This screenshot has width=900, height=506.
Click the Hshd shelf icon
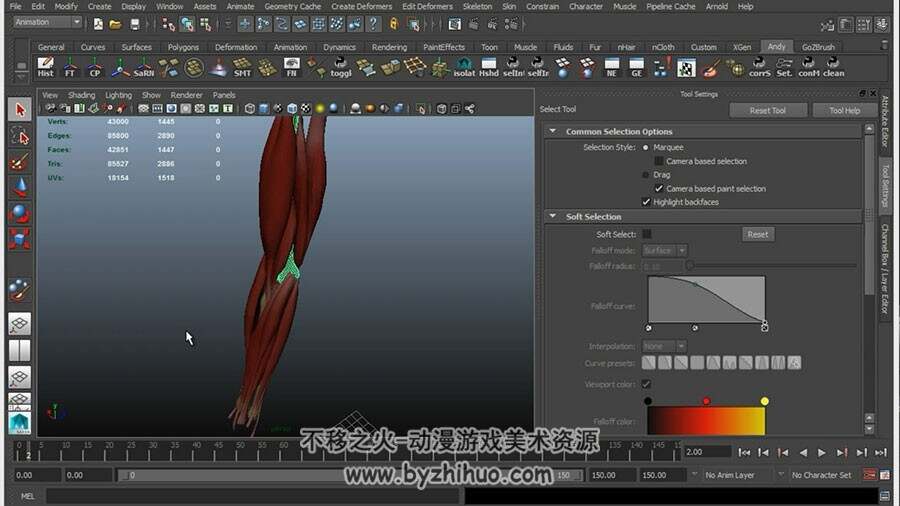(x=488, y=67)
